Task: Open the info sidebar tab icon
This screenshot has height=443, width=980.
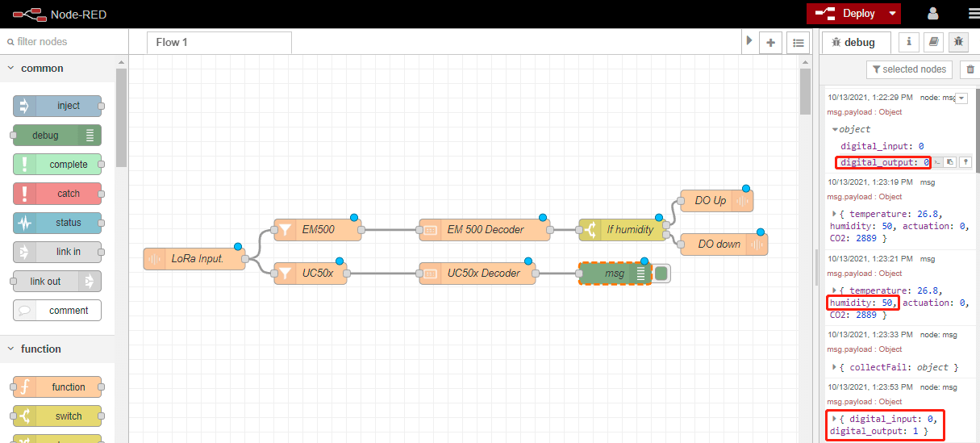Action: click(x=909, y=42)
